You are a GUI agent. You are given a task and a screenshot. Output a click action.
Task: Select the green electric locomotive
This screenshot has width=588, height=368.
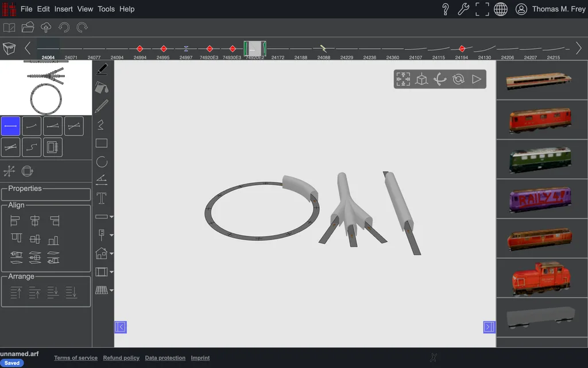(x=540, y=159)
